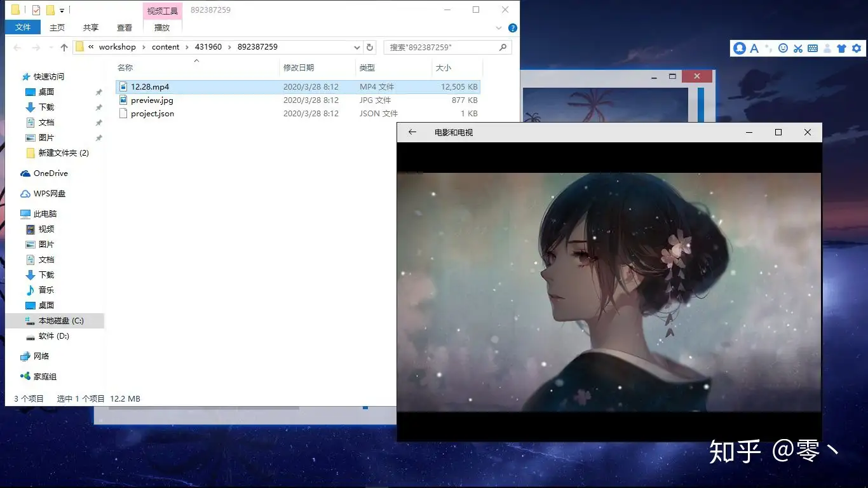The width and height of the screenshot is (868, 488).
Task: Switch to the 播放 (Play) ribbon tab
Action: [162, 27]
